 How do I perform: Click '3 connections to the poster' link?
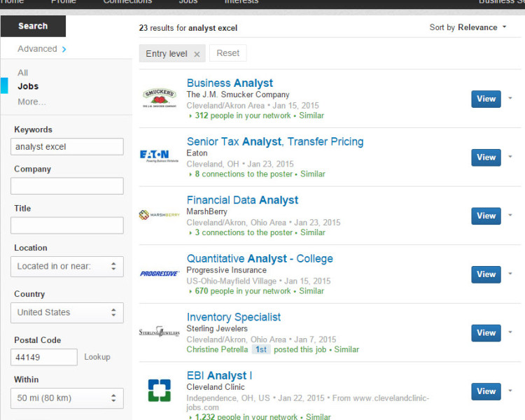(x=244, y=232)
